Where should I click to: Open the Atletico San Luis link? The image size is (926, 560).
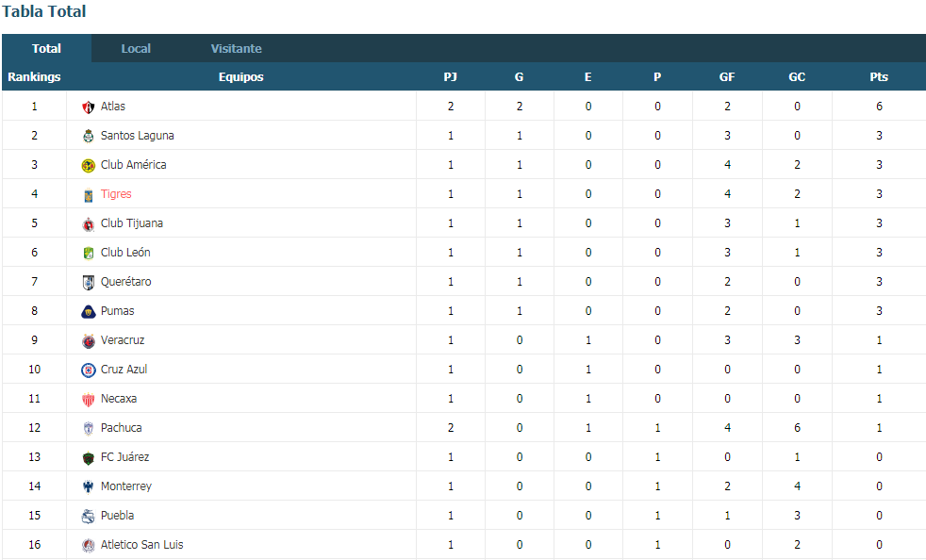[x=141, y=545]
